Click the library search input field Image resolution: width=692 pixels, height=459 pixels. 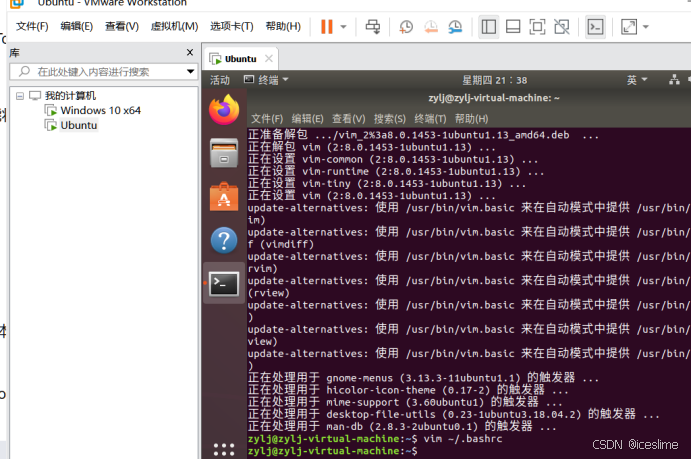click(x=104, y=71)
